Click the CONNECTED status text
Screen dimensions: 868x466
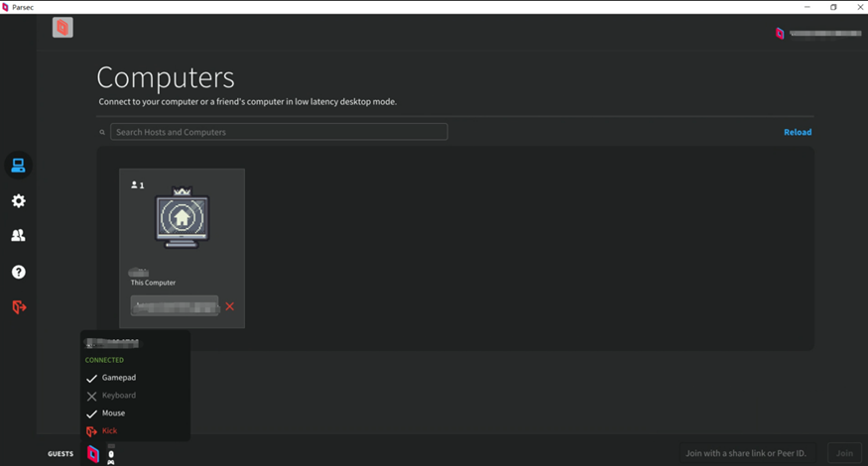(x=104, y=360)
